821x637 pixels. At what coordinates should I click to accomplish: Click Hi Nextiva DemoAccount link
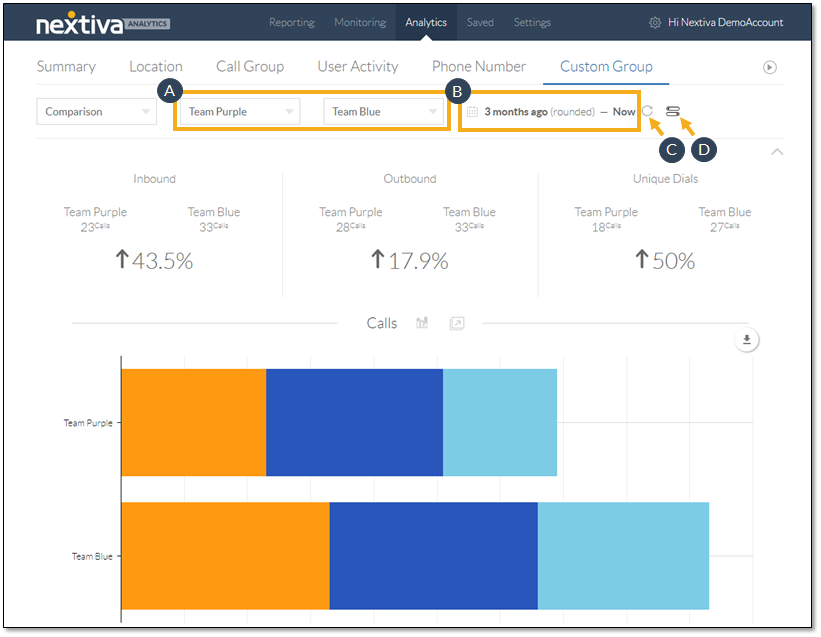[x=726, y=23]
